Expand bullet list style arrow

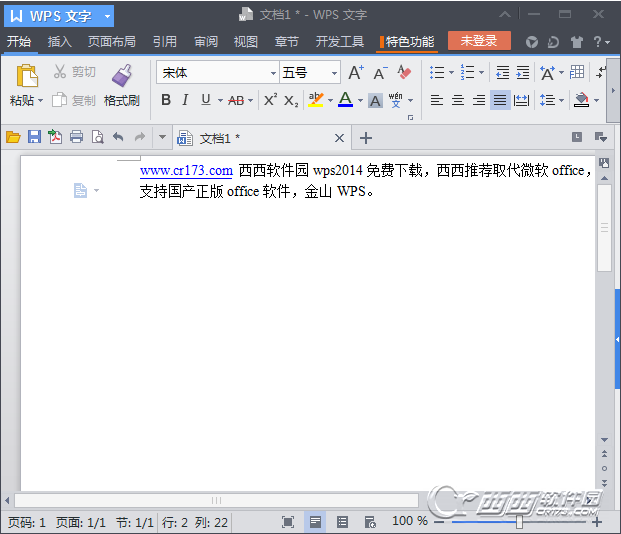tap(451, 73)
